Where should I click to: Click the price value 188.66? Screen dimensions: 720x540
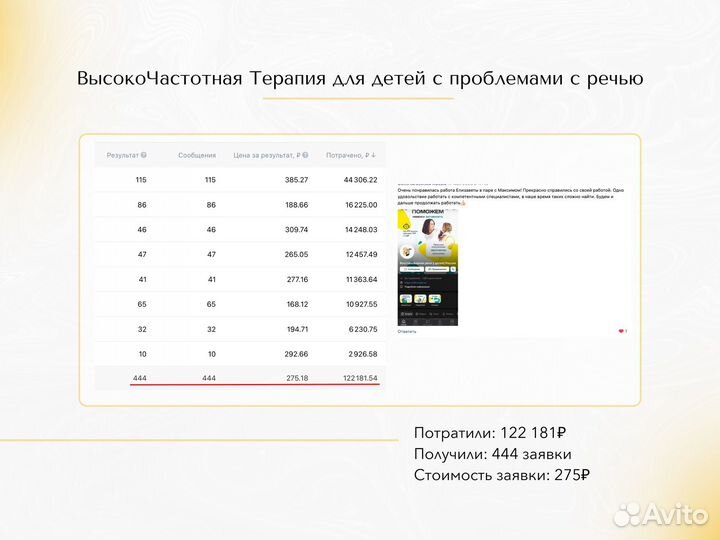(296, 205)
